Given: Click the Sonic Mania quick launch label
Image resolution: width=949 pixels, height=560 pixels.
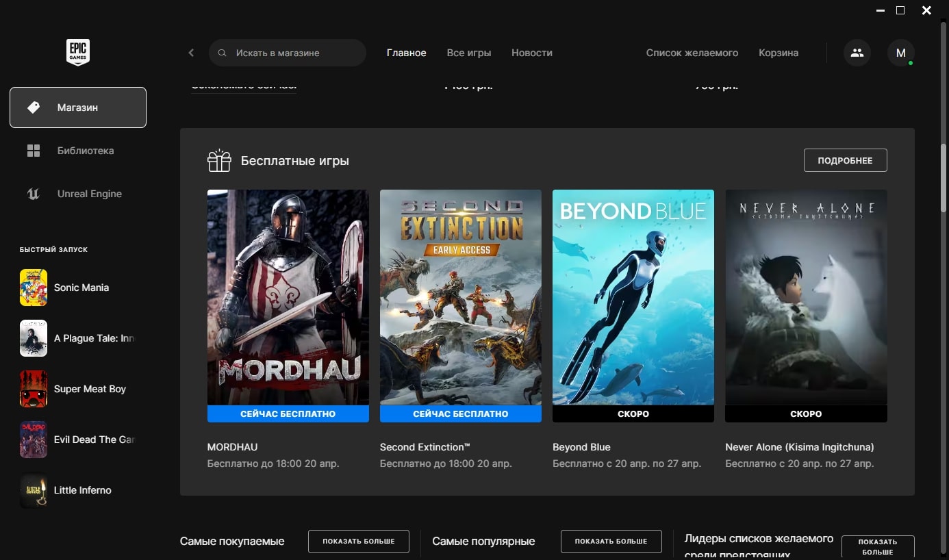Looking at the screenshot, I should (x=81, y=288).
